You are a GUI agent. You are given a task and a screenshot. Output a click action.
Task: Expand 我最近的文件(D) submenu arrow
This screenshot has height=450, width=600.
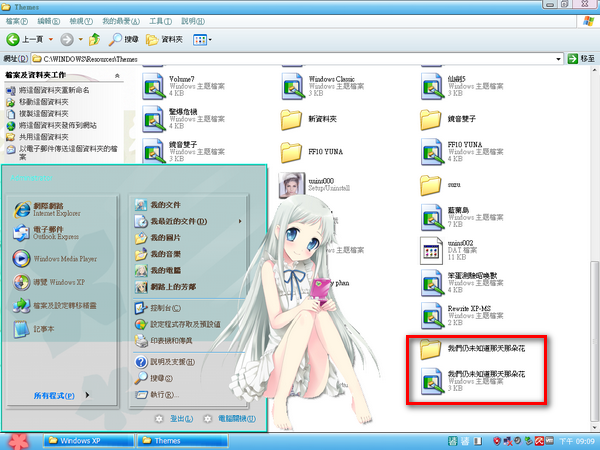coord(240,221)
